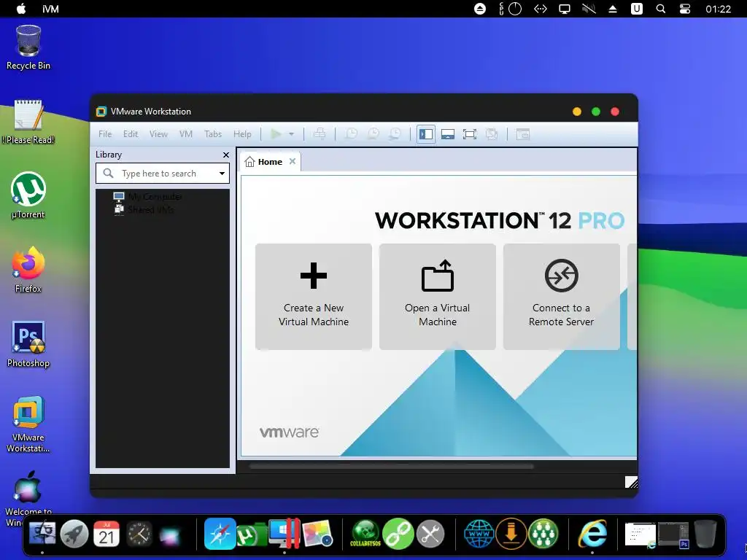Open the Photoshop desktop icon
The width and height of the screenshot is (747, 560).
pos(28,344)
